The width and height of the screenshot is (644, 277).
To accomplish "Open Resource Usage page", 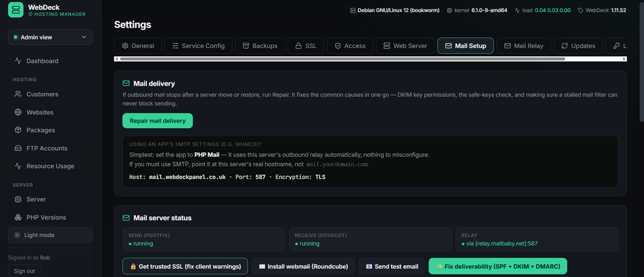I will (x=50, y=166).
